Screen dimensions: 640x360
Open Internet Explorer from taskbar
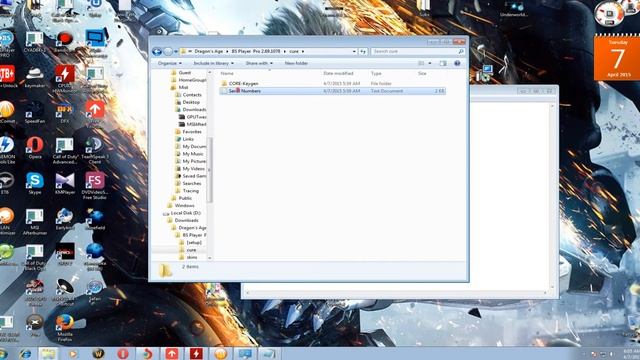click(x=25, y=353)
